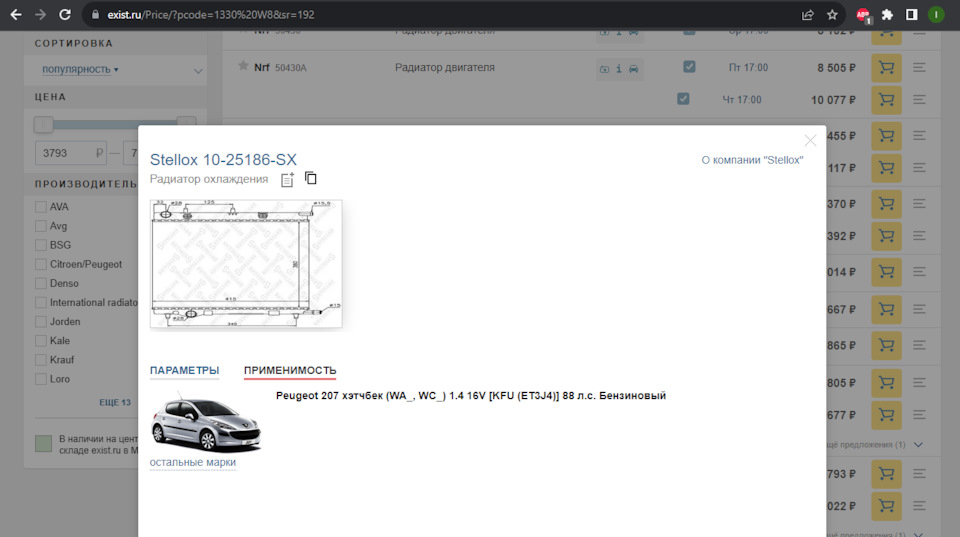Edit the minimum price 3793 field
Screen dimensions: 960x537
pyautogui.click(x=70, y=153)
